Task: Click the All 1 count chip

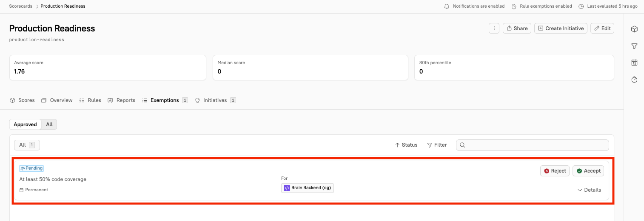Action: pyautogui.click(x=27, y=145)
